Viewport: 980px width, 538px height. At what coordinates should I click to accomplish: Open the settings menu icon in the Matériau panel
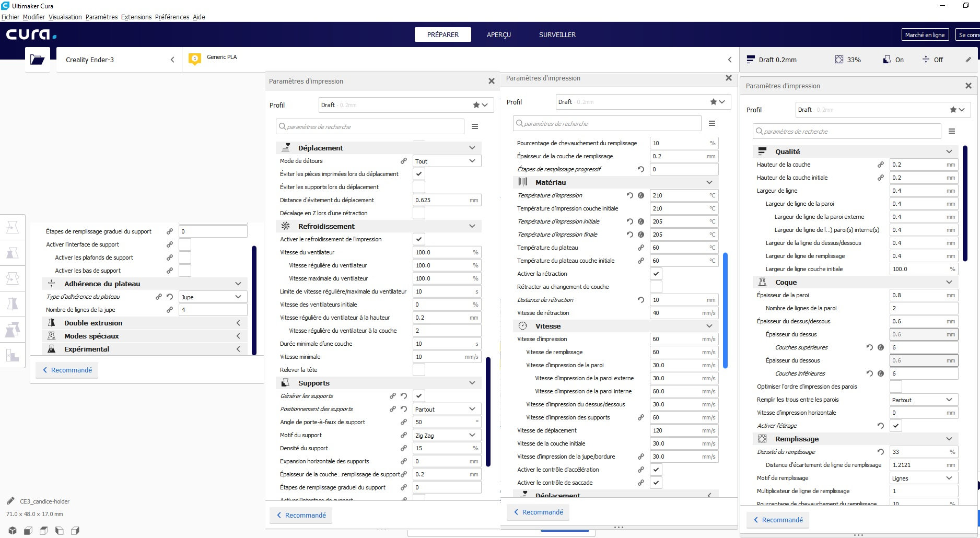712,123
